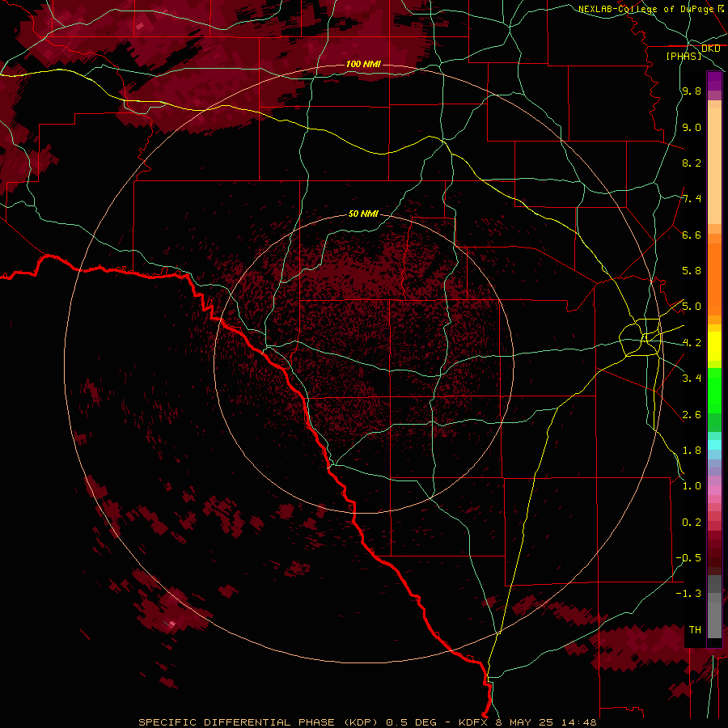Screen dimensions: 728x728
Task: Click the legend value 9.8
Action: click(692, 91)
